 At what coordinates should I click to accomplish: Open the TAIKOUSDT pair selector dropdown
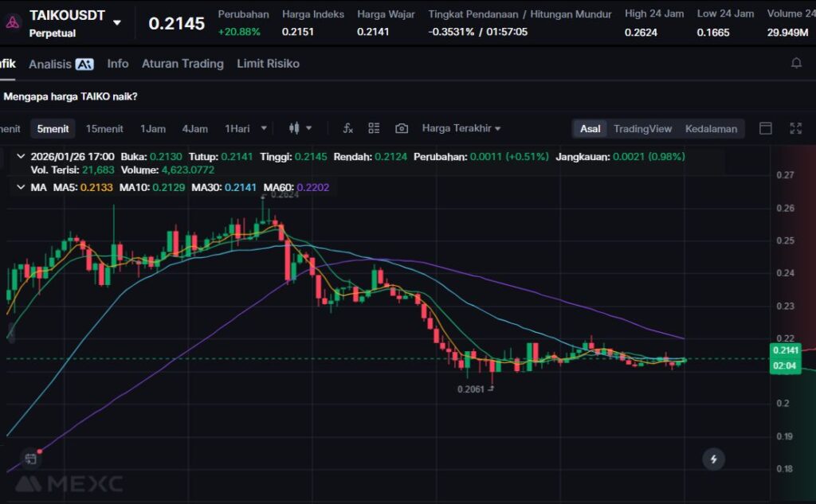click(117, 22)
